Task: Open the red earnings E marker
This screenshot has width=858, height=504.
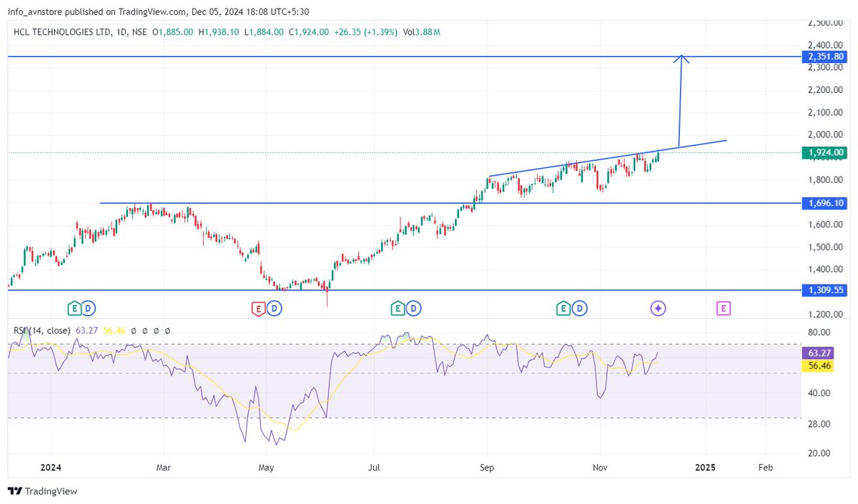Action: click(257, 308)
